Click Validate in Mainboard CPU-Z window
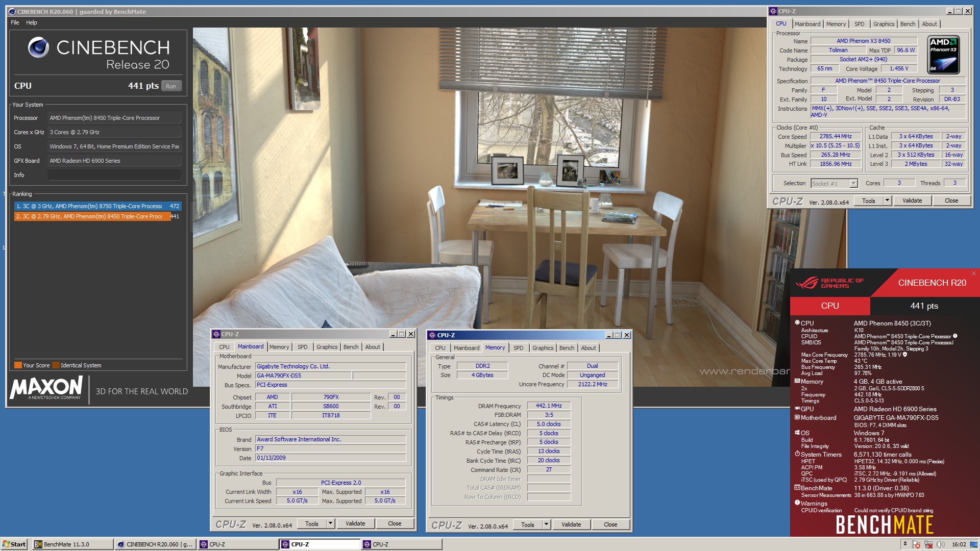Viewport: 980px width, 551px height. 355,523
